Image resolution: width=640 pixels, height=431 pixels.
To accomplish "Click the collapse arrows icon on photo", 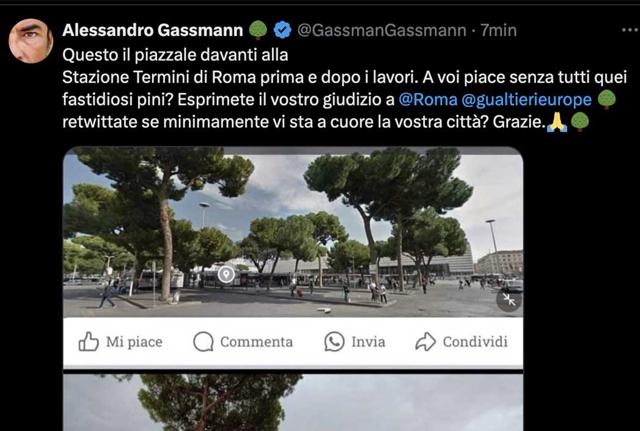I will click(x=509, y=300).
